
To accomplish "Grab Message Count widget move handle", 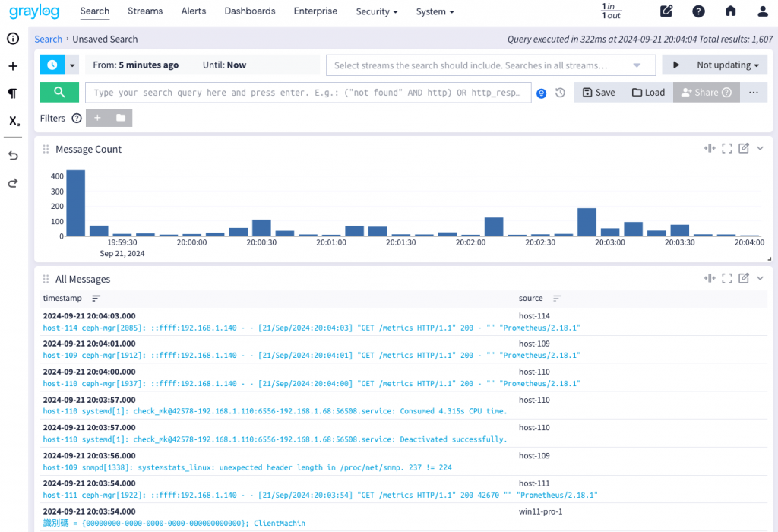I will 46,149.
